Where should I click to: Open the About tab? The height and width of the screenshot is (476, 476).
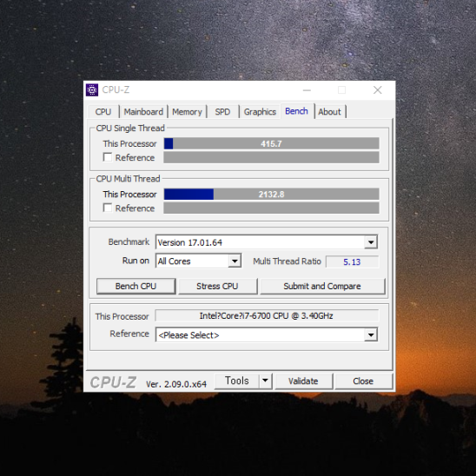tap(330, 112)
